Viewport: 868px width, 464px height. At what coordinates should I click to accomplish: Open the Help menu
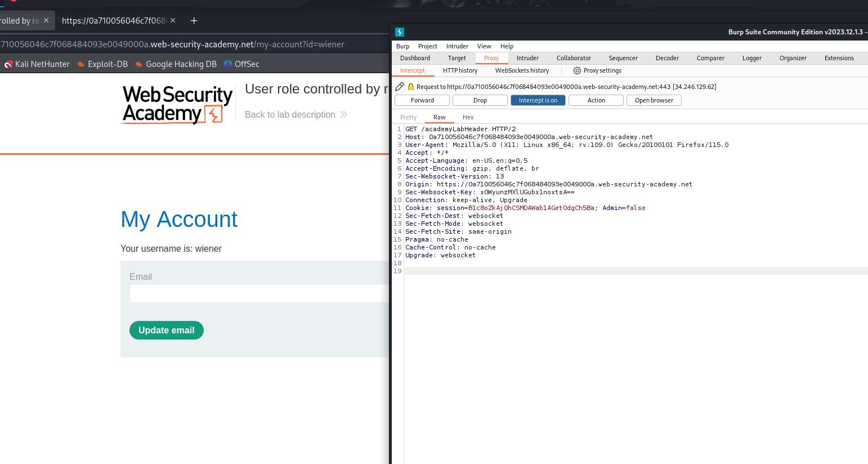(507, 46)
